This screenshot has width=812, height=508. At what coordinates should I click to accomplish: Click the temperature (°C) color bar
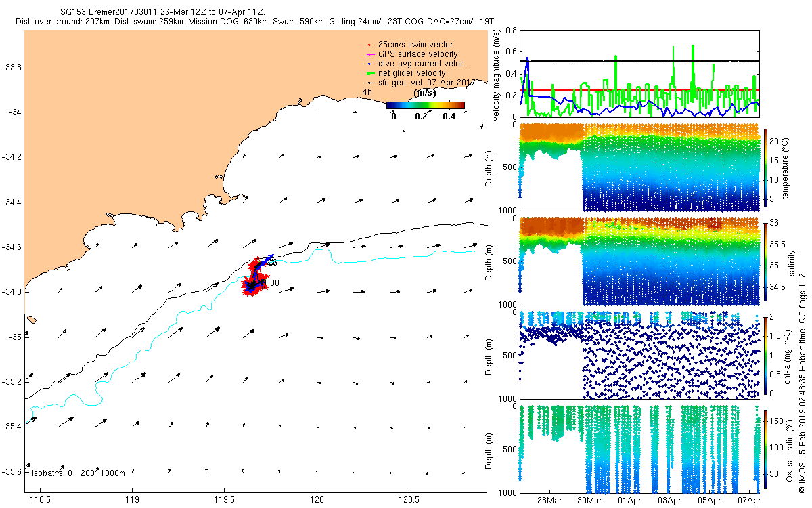(x=765, y=167)
